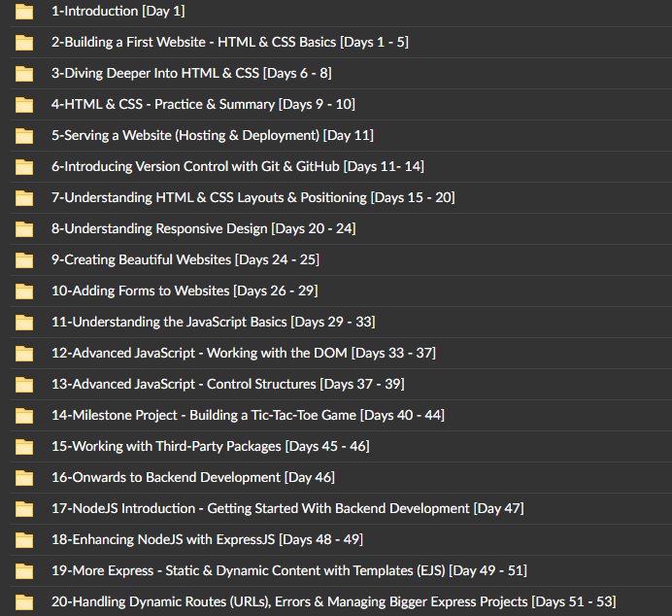This screenshot has height=616, width=672.
Task: Open '12-Advanced JavaScript - Working with the DOM'
Action: pyautogui.click(x=244, y=353)
